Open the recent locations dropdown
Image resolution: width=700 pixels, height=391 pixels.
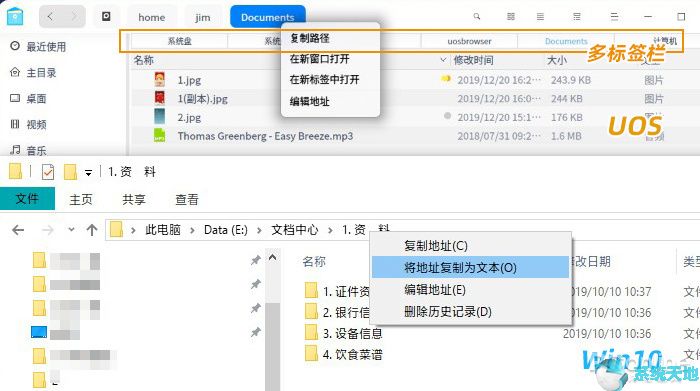click(71, 230)
